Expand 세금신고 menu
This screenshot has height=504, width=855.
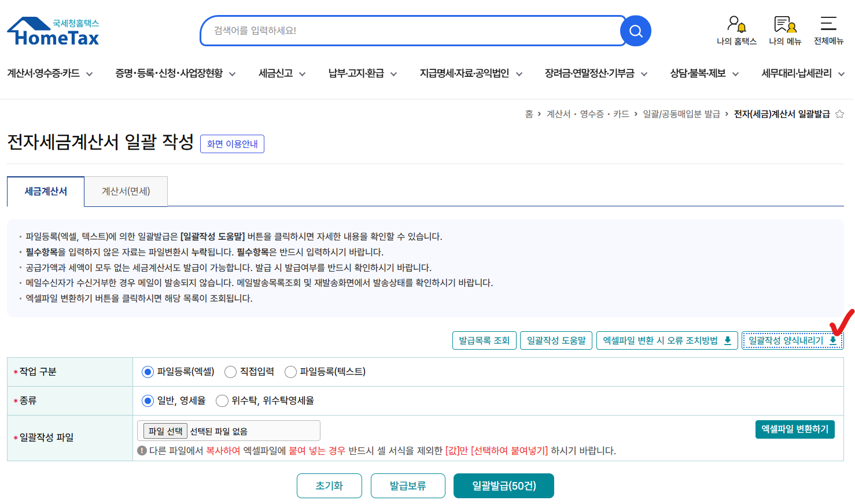282,73
